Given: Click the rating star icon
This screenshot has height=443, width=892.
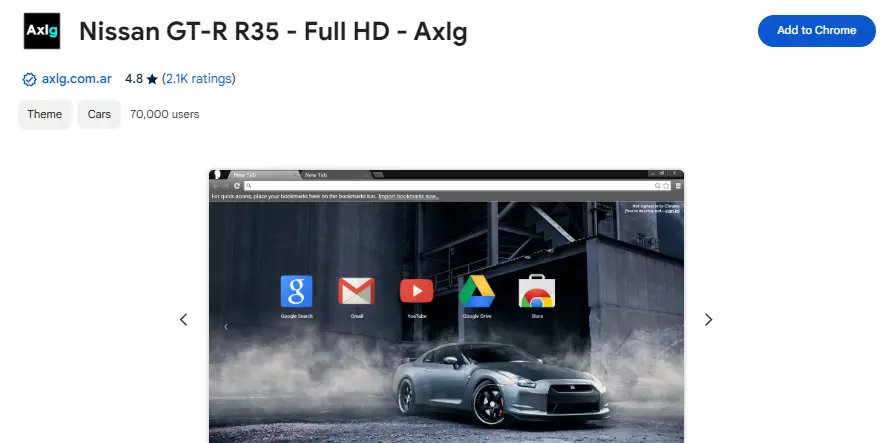Looking at the screenshot, I should click(x=152, y=80).
